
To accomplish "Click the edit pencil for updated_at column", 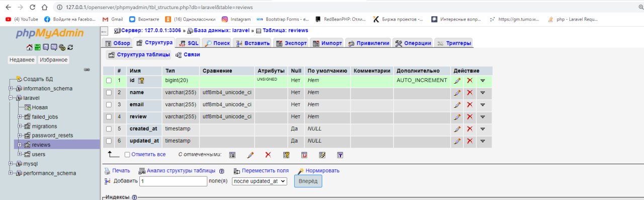I will point(457,141).
